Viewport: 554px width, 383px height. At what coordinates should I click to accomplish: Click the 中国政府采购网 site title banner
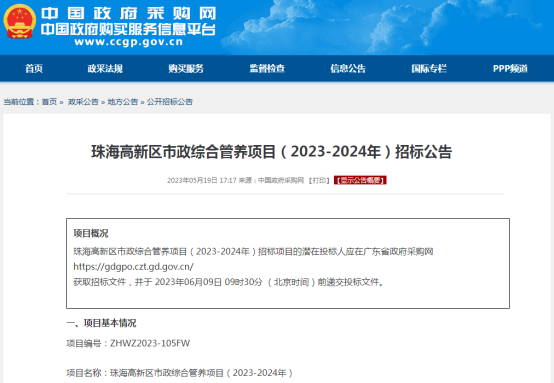(x=128, y=13)
